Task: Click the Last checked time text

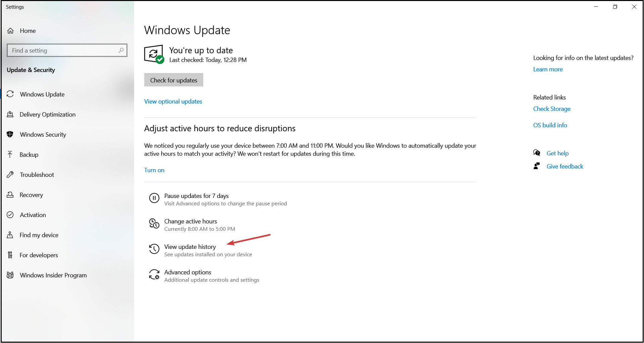Action: [208, 60]
